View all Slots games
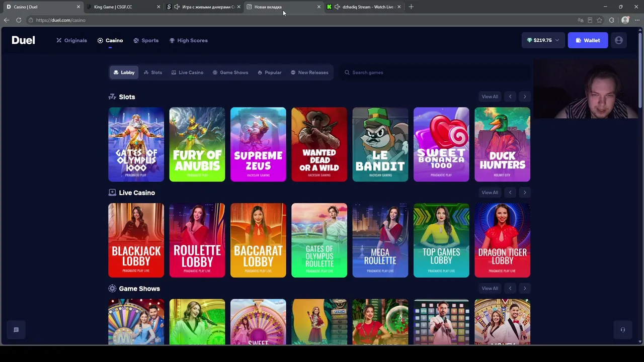This screenshot has width=644, height=362. tap(490, 97)
